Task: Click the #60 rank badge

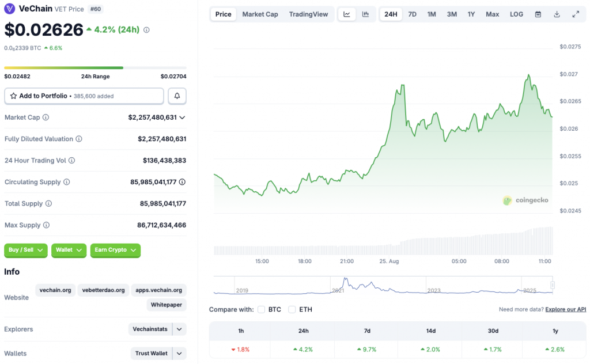Action: pos(96,9)
